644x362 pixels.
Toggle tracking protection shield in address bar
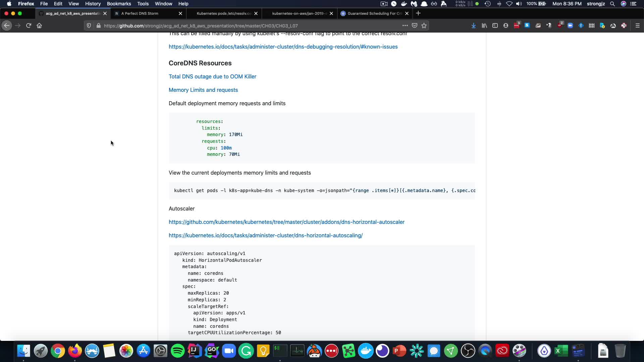tap(89, 25)
